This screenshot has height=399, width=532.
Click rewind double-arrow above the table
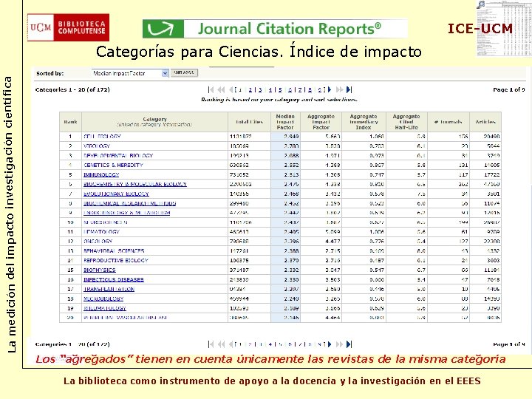(x=221, y=89)
